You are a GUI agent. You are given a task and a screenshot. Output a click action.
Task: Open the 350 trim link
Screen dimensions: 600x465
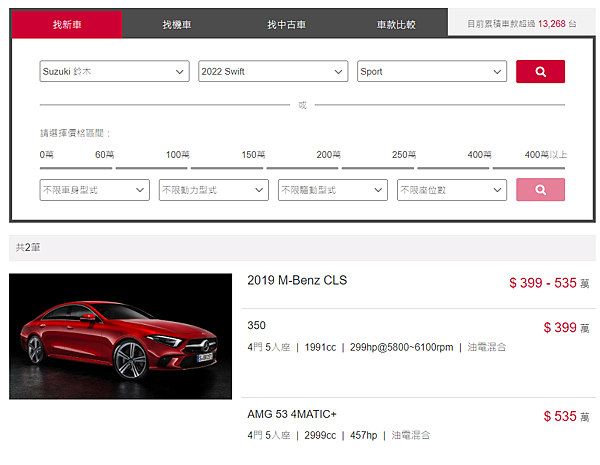[x=256, y=325]
